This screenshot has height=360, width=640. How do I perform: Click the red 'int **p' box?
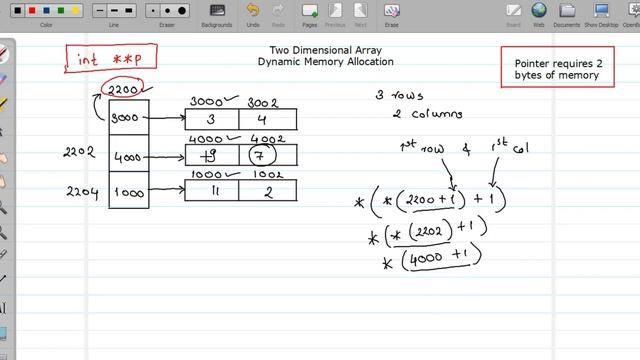point(111,58)
